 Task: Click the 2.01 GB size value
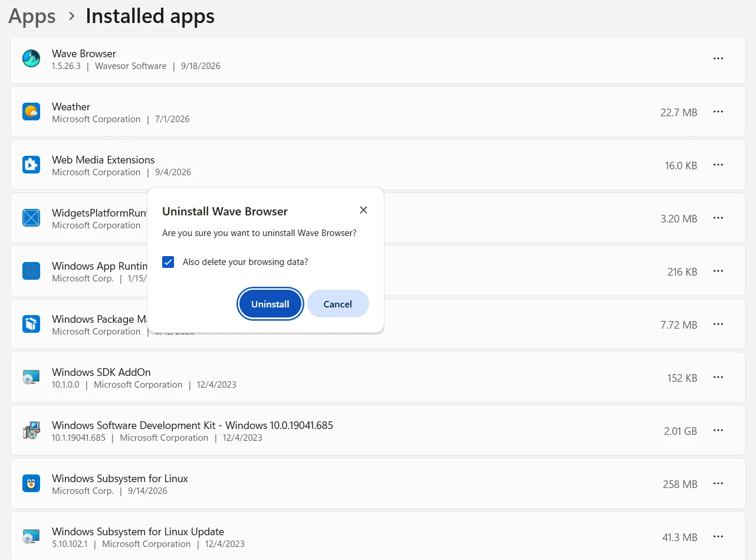681,431
